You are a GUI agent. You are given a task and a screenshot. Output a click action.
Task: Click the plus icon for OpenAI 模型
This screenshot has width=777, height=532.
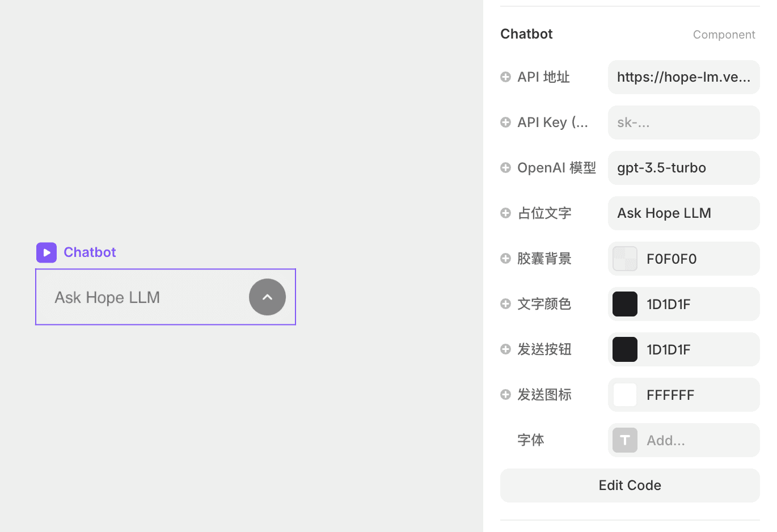pos(505,167)
